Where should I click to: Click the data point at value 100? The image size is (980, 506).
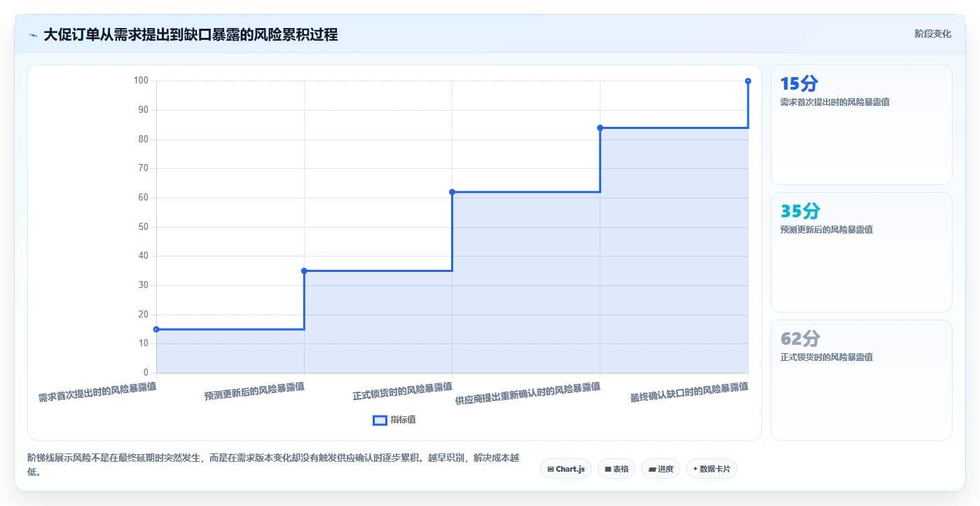point(748,81)
